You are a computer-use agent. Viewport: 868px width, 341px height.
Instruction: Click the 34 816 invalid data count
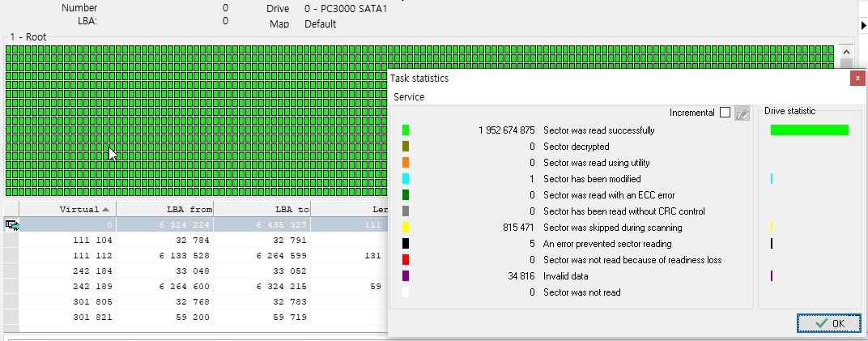click(x=521, y=275)
